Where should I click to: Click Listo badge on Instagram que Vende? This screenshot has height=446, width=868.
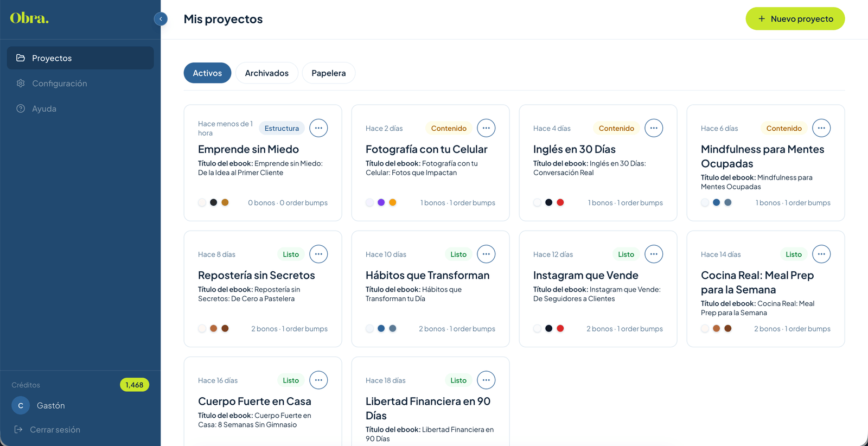coord(626,254)
